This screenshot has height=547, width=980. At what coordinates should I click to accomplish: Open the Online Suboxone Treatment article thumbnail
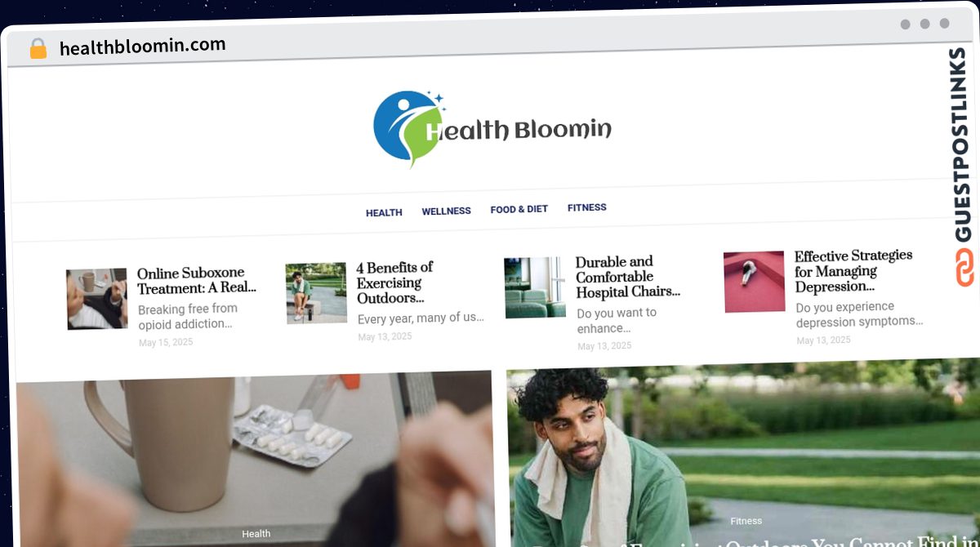[x=97, y=299]
